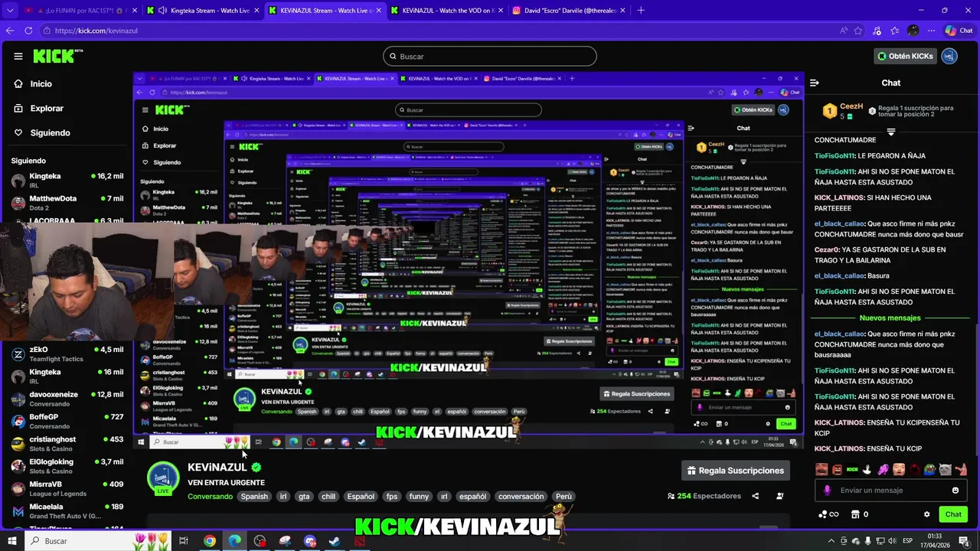Click Regala Suscripciones button
This screenshot has width=980, height=551.
(735, 471)
